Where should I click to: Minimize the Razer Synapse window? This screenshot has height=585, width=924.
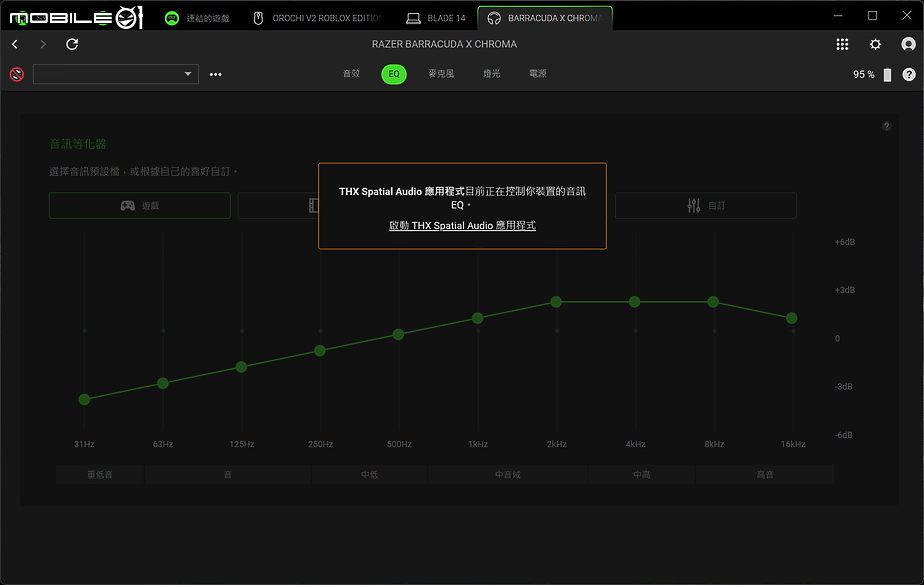click(x=838, y=16)
